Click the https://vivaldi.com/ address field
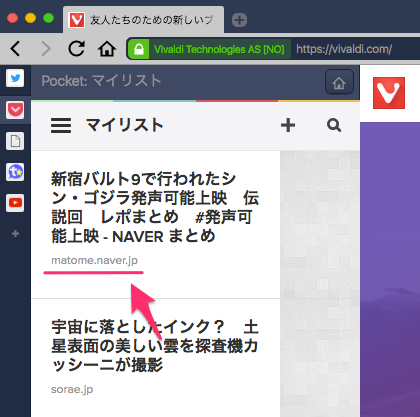This screenshot has width=420, height=417. tap(344, 49)
